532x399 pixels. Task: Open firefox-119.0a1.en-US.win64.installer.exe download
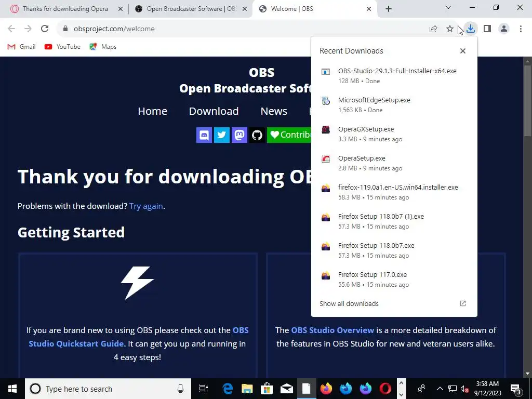coord(394,192)
